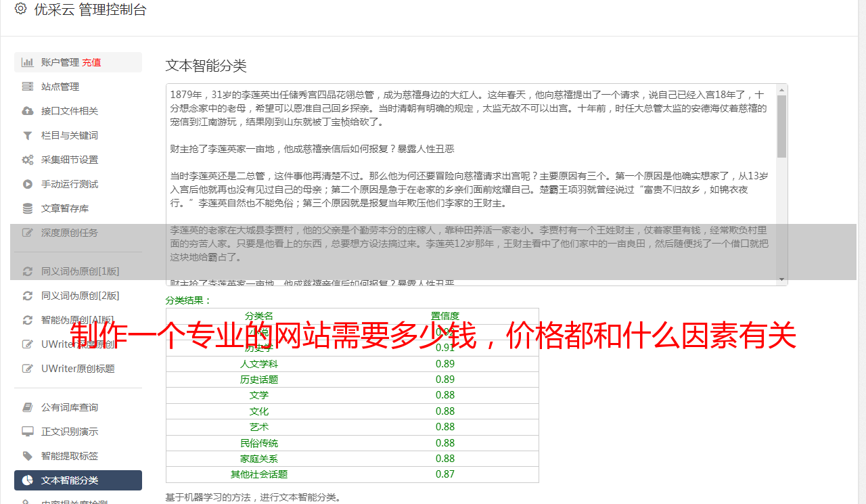Open 正文识别演示 via its monitor icon
The width and height of the screenshot is (866, 504).
click(x=28, y=432)
